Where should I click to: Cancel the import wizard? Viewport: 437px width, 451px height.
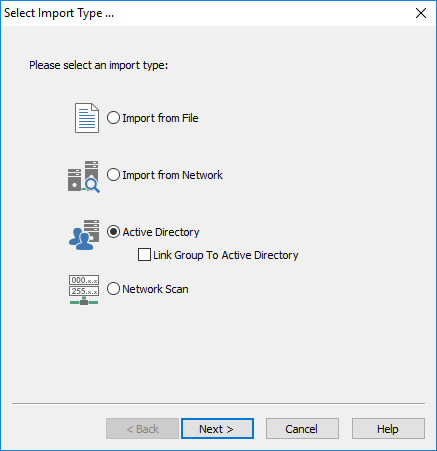coord(302,429)
